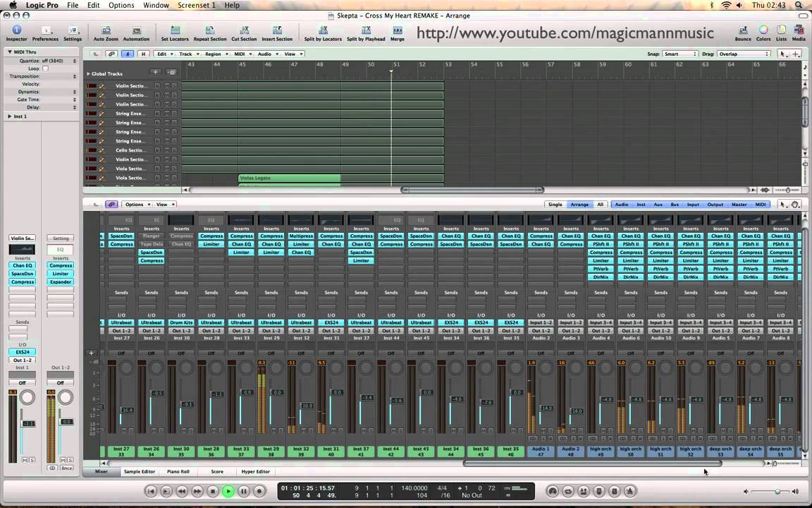Mute the left inspector channel strip (M)
The height and width of the screenshot is (508, 812).
[x=25, y=460]
